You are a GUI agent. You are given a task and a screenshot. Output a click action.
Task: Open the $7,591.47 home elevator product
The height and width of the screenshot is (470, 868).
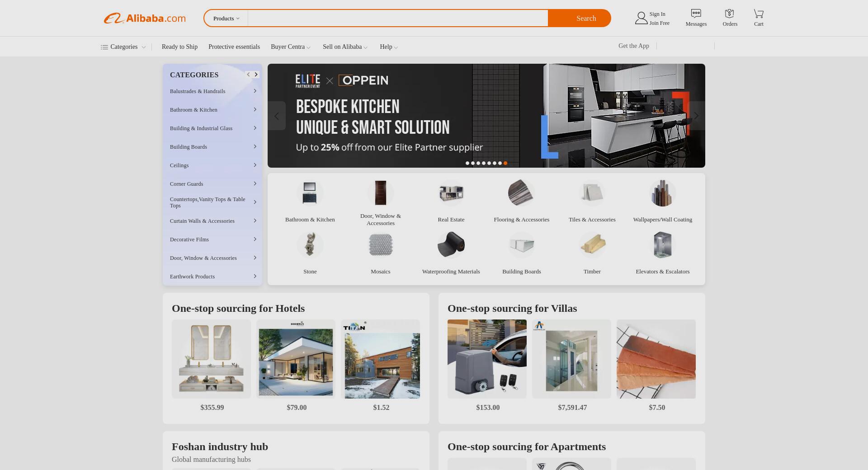[571, 359]
